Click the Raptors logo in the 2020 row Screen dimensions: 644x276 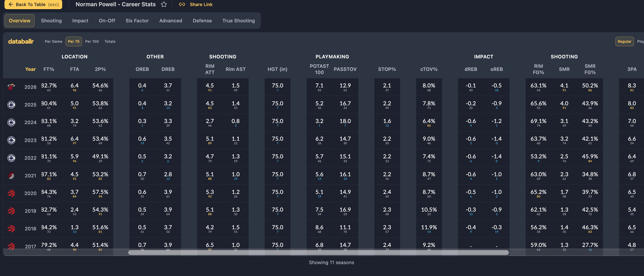pos(11,193)
